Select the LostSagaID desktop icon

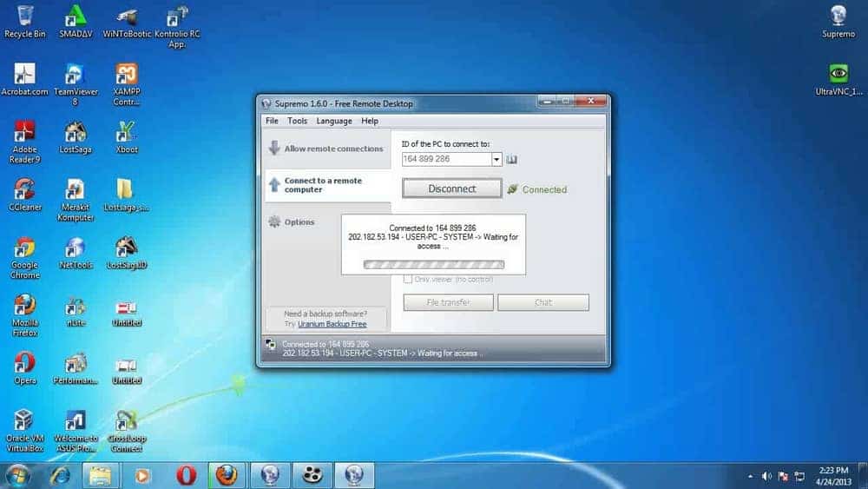(127, 253)
